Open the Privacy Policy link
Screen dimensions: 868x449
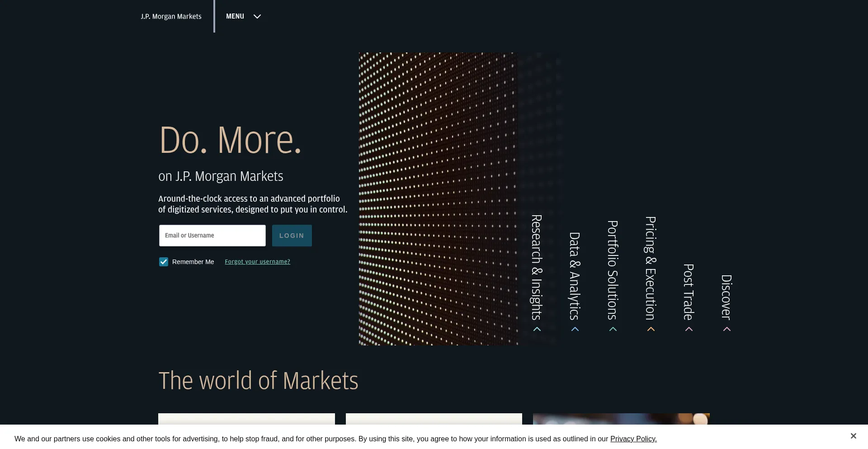[633, 439]
